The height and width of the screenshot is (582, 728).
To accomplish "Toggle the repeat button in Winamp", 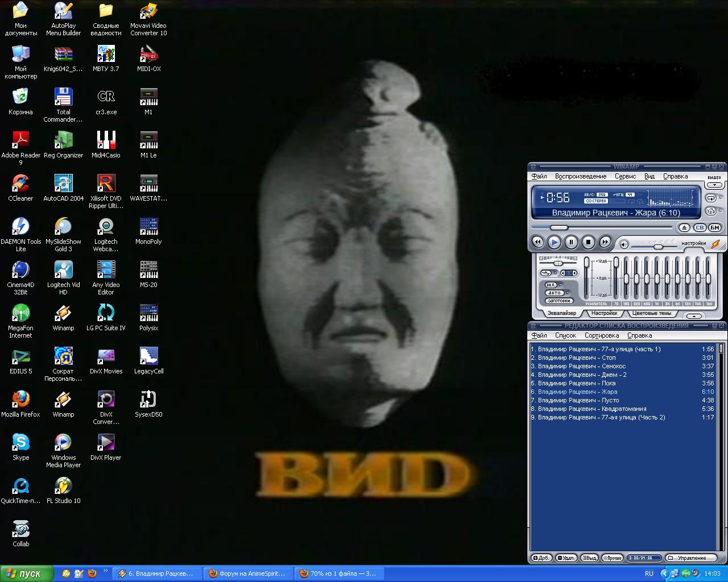I will pyautogui.click(x=711, y=198).
